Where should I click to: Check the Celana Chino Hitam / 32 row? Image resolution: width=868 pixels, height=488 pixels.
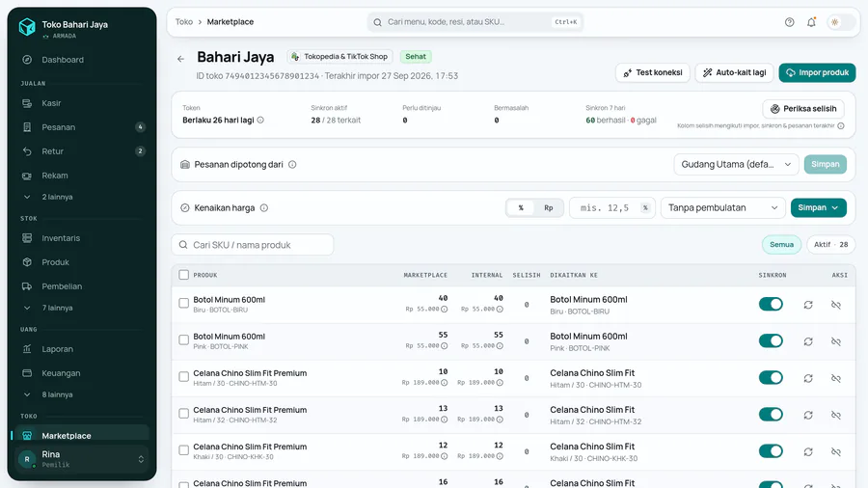click(184, 414)
